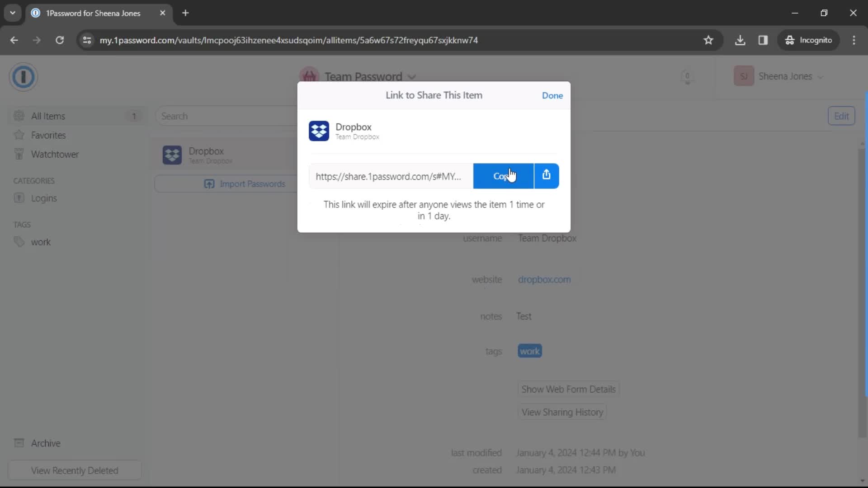Click the browser tab list expander
Image resolution: width=868 pixels, height=488 pixels.
pos(13,13)
